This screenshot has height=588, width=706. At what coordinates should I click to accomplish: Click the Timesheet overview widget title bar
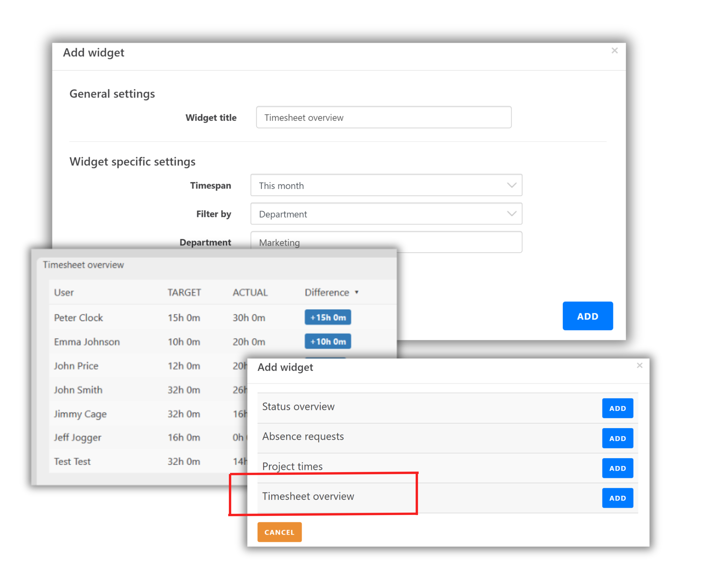point(83,265)
